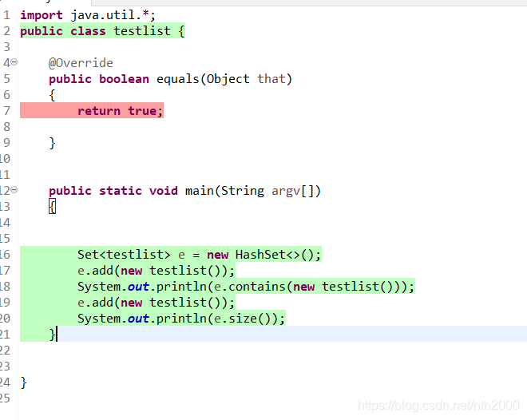Click parameter 'argv[]' on line 12

click(x=293, y=191)
